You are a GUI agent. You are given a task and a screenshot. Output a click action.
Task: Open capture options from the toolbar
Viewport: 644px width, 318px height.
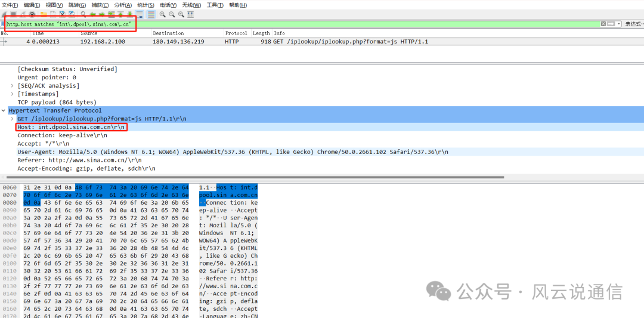pos(32,14)
